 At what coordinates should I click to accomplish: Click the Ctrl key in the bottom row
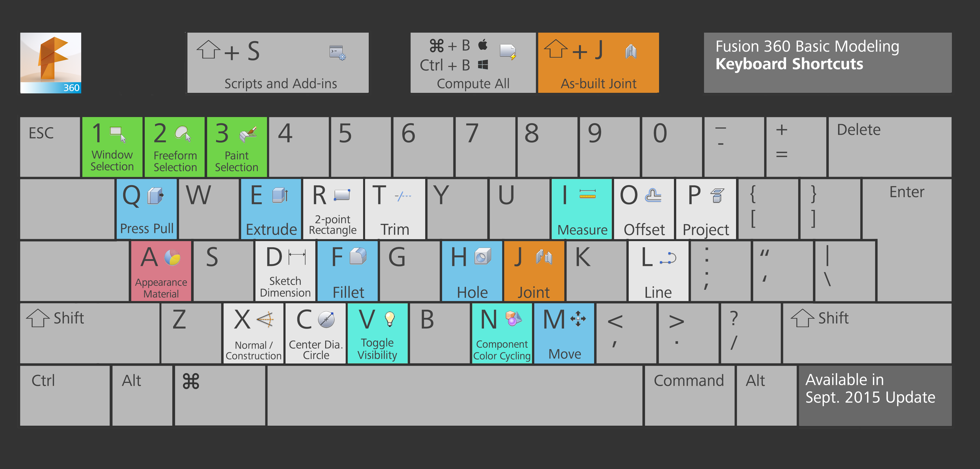coord(65,396)
